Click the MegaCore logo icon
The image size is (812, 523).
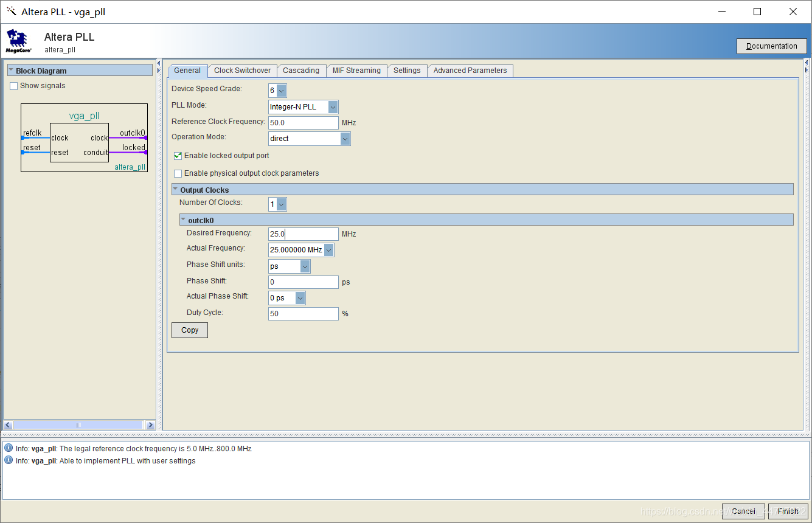(x=18, y=41)
